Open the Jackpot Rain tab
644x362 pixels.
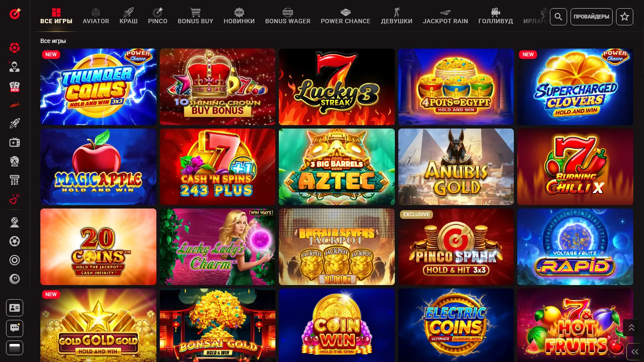pos(446,16)
